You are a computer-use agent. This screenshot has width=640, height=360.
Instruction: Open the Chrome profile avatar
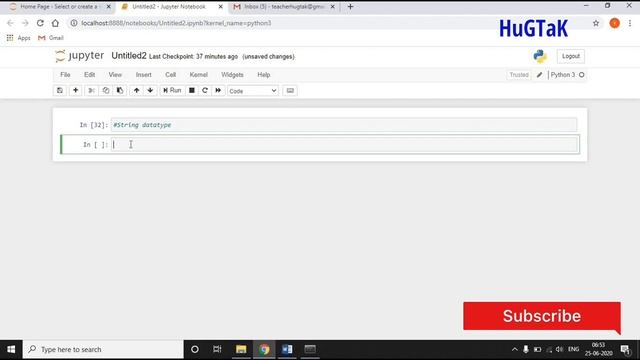pos(615,23)
